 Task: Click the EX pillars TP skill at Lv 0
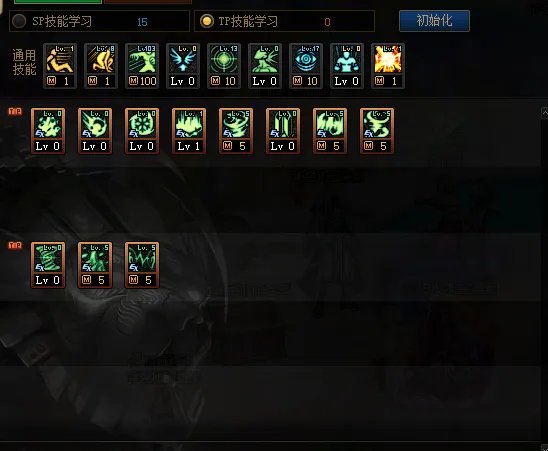[x=283, y=131]
